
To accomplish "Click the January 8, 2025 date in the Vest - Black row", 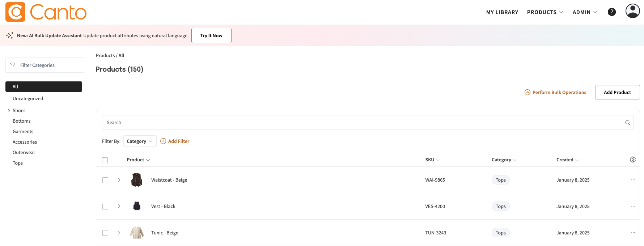I will pos(573,206).
